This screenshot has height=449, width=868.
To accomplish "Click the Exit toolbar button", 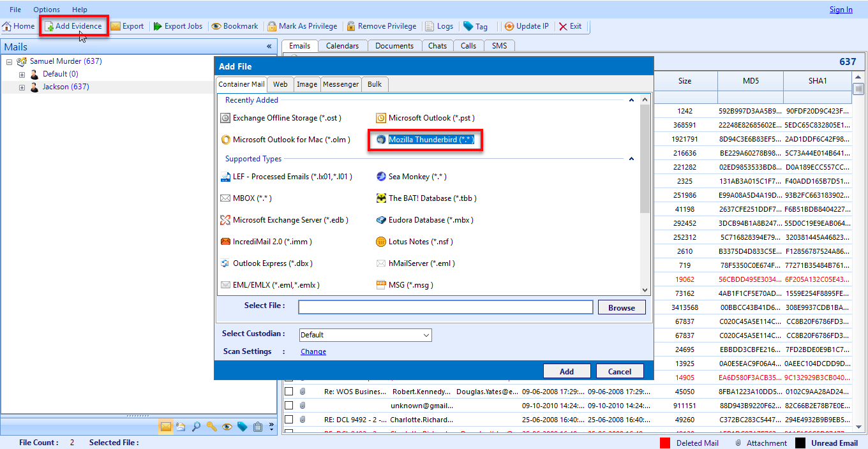I will (x=570, y=26).
